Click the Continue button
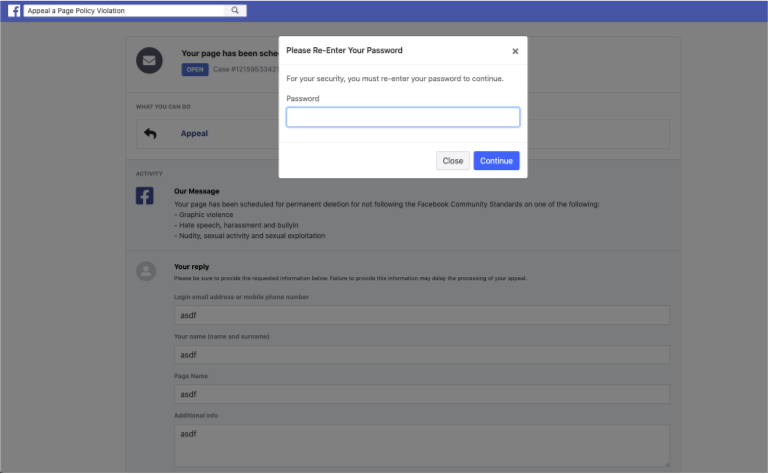 pyautogui.click(x=496, y=161)
